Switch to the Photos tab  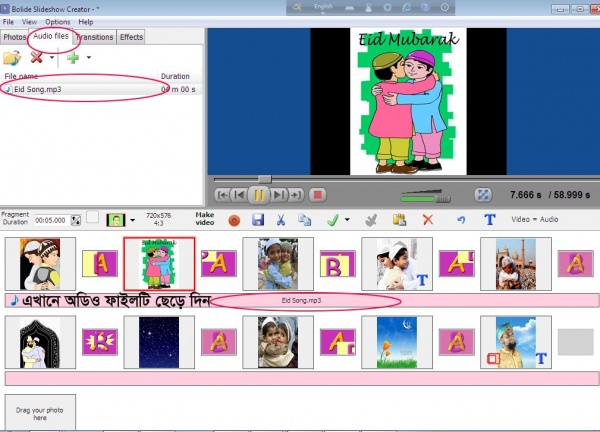(x=14, y=37)
